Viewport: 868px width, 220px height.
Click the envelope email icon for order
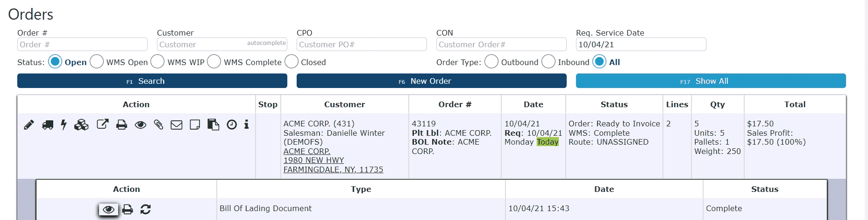coord(177,125)
